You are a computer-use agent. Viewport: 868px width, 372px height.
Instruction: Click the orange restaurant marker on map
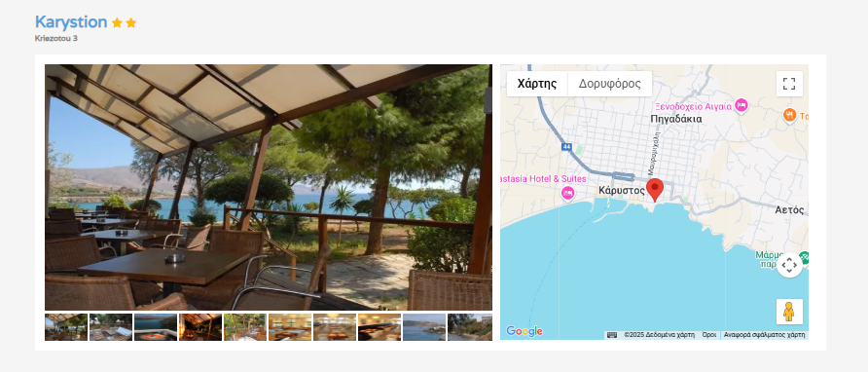(x=789, y=115)
